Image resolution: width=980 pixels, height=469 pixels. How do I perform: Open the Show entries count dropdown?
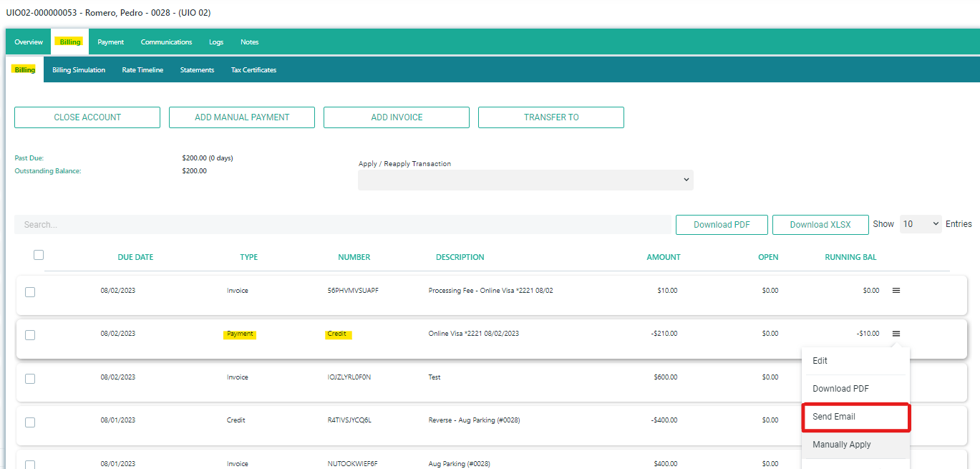[921, 224]
